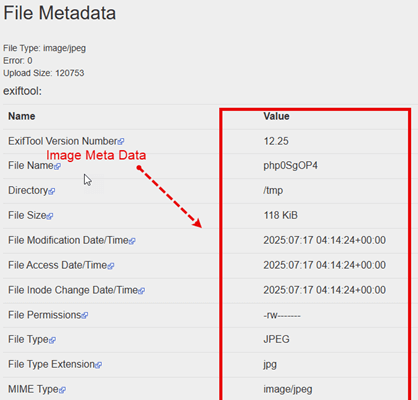The image size is (418, 400).
Task: Select the 'Upload Size: 120753' line
Action: [44, 73]
